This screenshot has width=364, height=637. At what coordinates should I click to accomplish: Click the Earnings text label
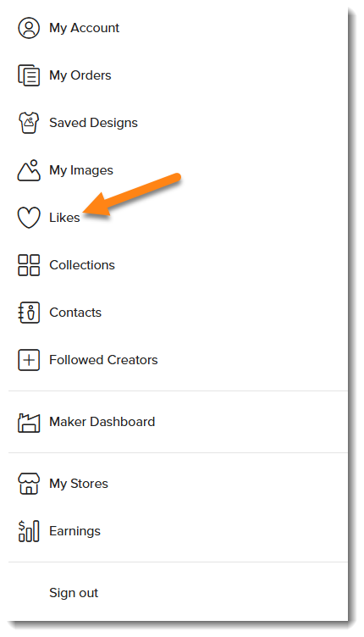[74, 531]
